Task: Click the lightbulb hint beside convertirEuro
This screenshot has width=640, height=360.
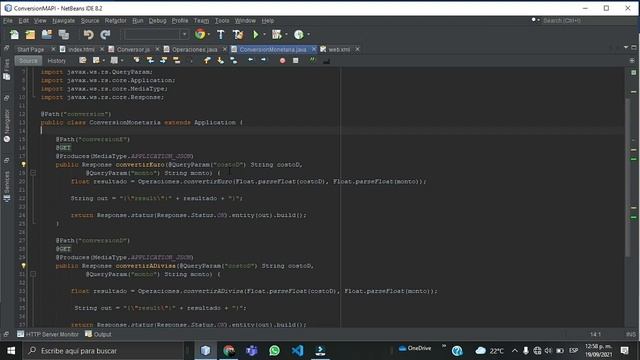Action: (x=23, y=164)
